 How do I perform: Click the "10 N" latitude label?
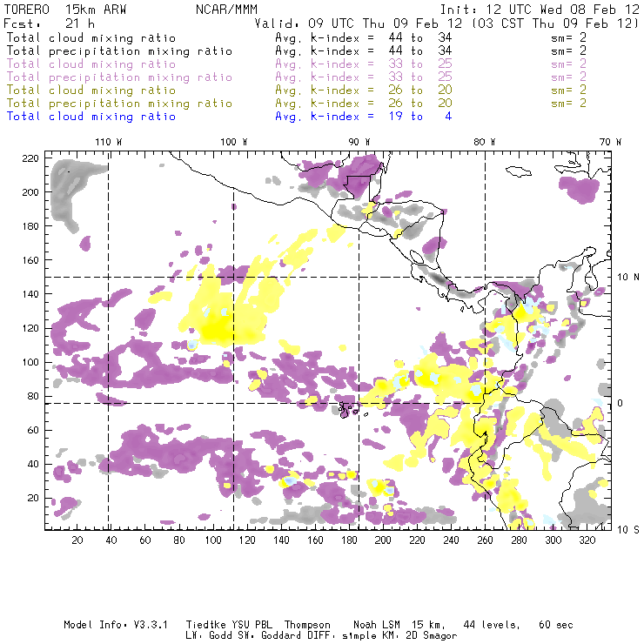tap(628, 278)
